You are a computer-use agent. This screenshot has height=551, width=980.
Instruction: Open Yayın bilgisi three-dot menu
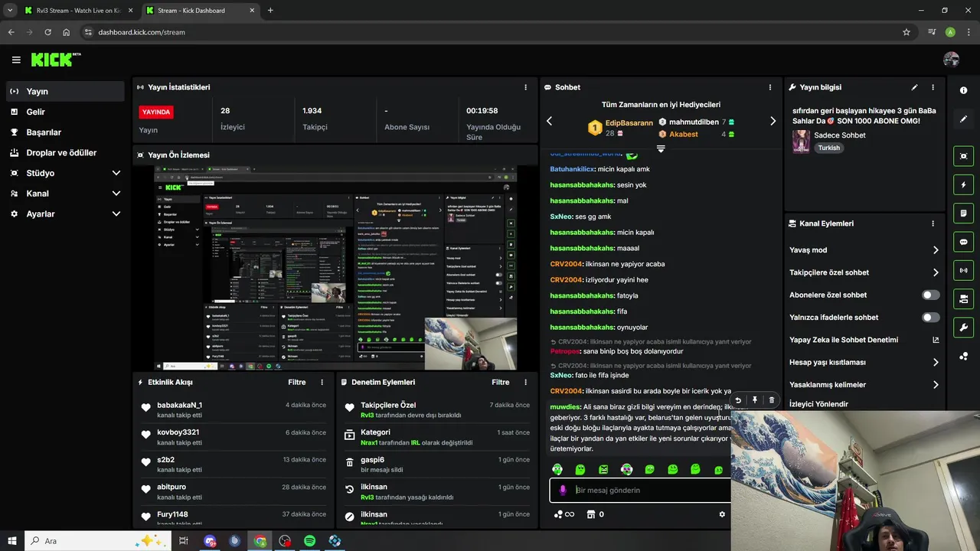coord(933,87)
